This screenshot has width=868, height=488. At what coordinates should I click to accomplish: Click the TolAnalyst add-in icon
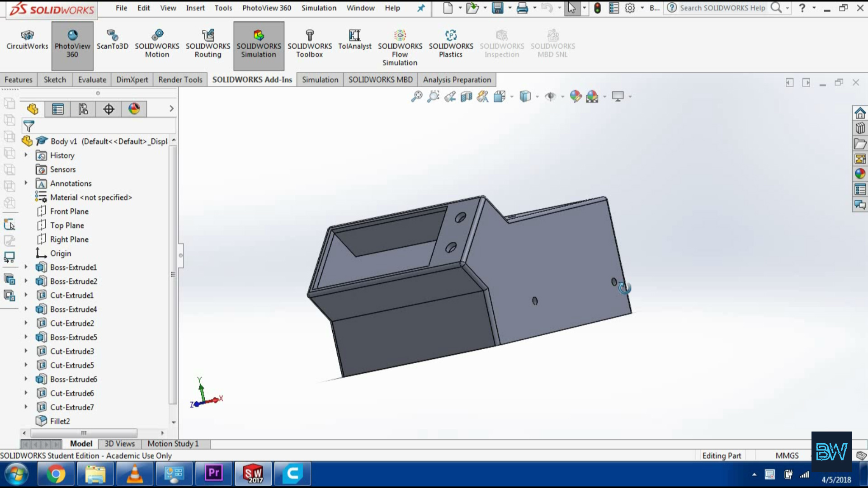pyautogui.click(x=354, y=40)
